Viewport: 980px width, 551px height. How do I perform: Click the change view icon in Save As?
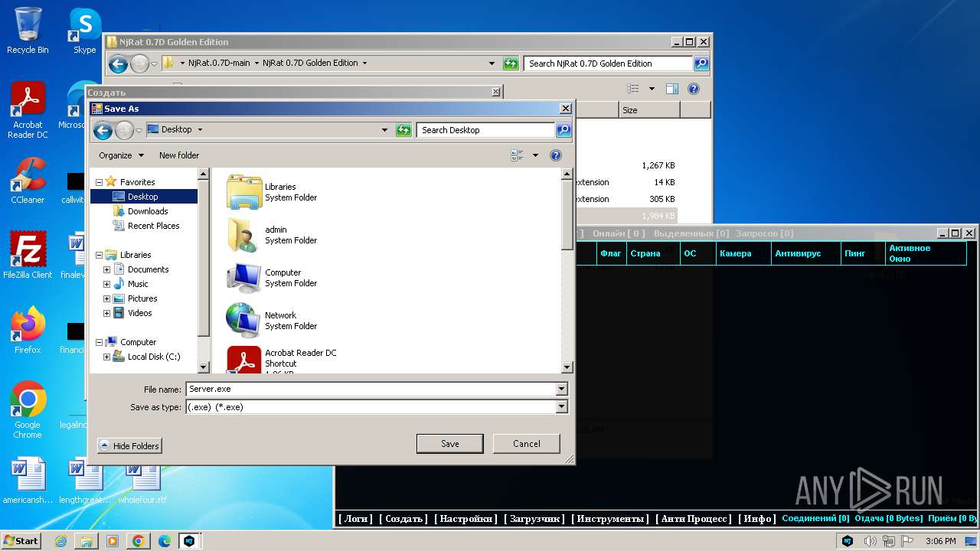tap(517, 155)
